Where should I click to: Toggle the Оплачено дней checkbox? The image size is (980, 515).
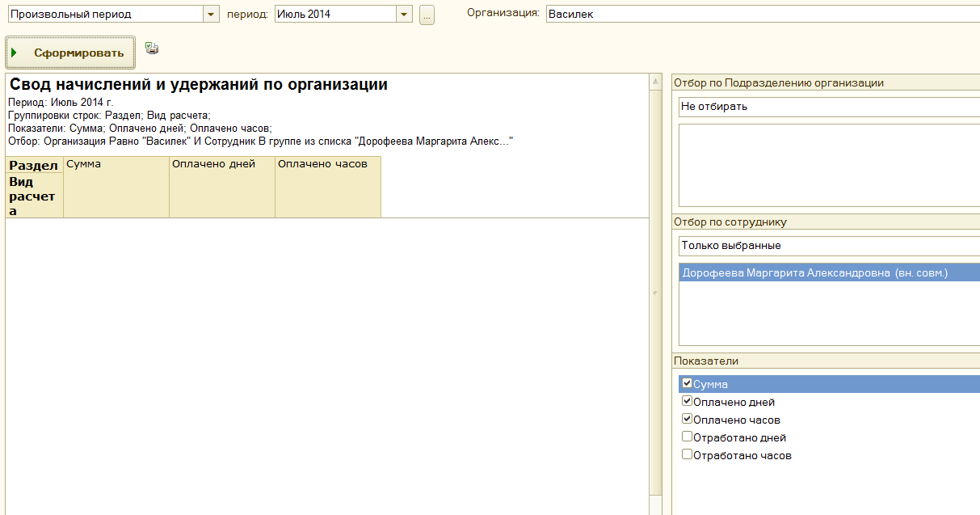[x=688, y=402]
